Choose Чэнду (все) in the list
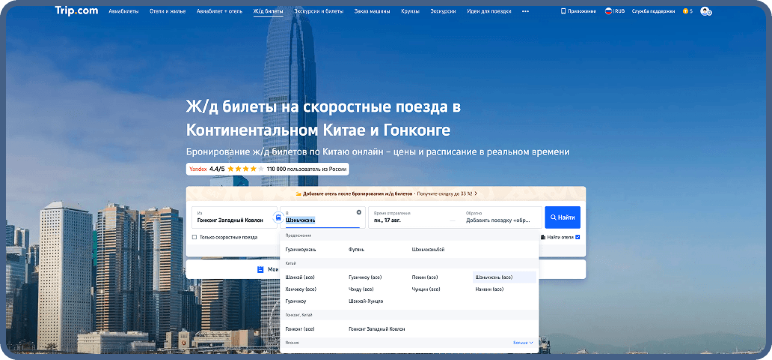 pos(360,289)
